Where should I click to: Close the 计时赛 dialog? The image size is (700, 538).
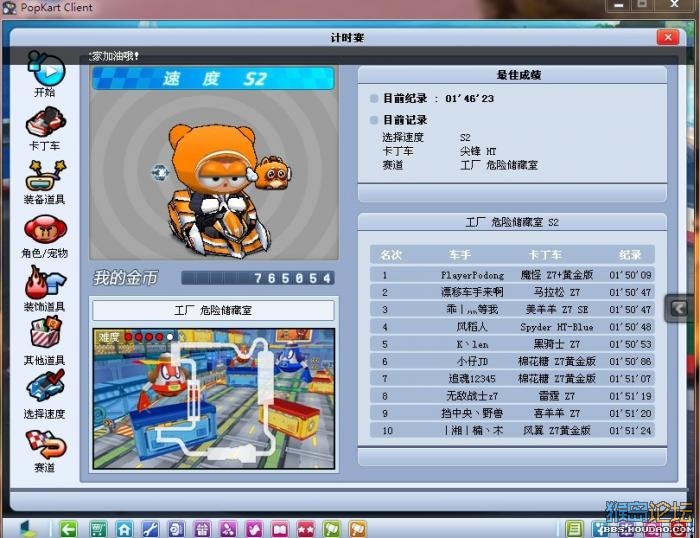(x=667, y=37)
